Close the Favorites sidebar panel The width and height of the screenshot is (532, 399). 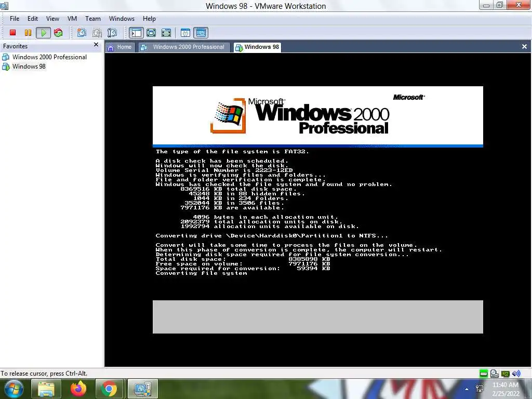pos(96,45)
